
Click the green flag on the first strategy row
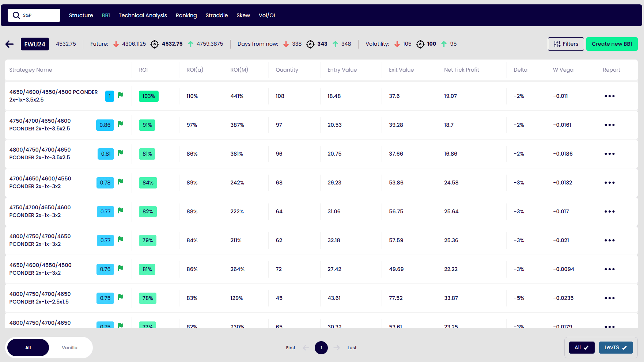[x=121, y=95]
